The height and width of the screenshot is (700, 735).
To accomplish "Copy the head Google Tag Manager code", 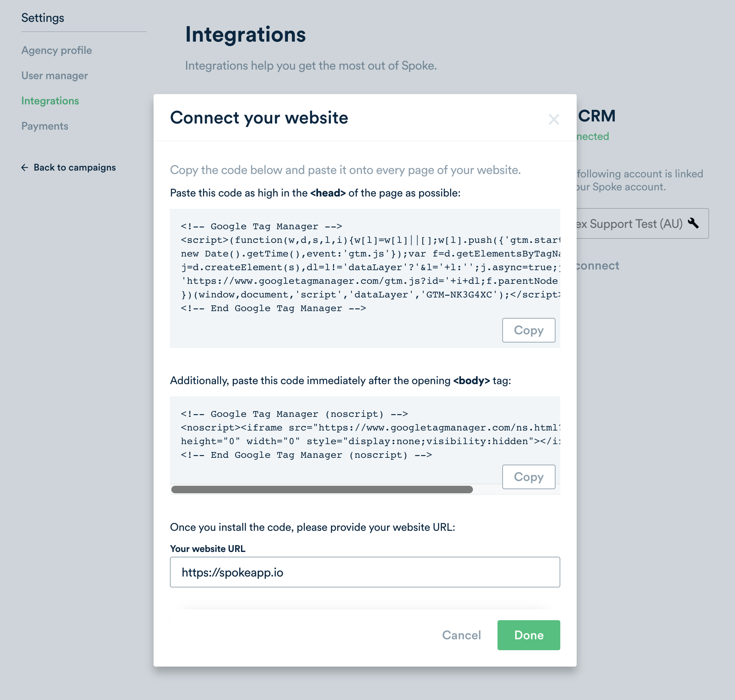I will pyautogui.click(x=529, y=330).
